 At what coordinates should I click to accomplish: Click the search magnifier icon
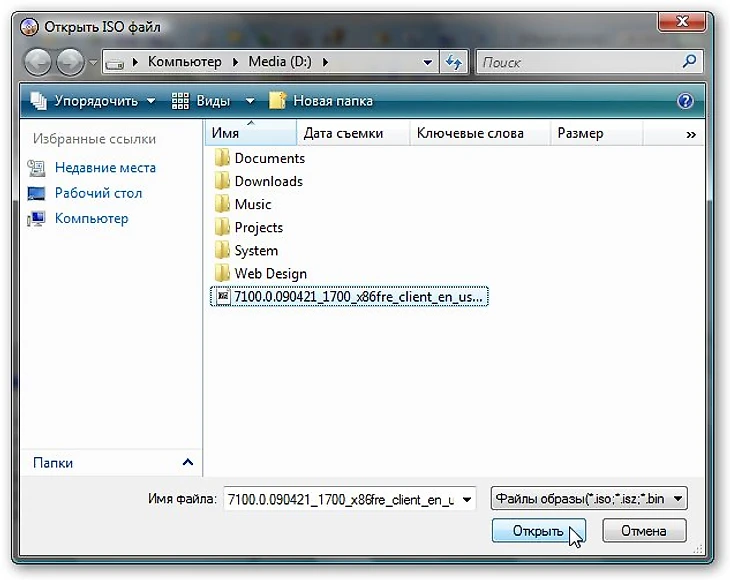coord(690,62)
